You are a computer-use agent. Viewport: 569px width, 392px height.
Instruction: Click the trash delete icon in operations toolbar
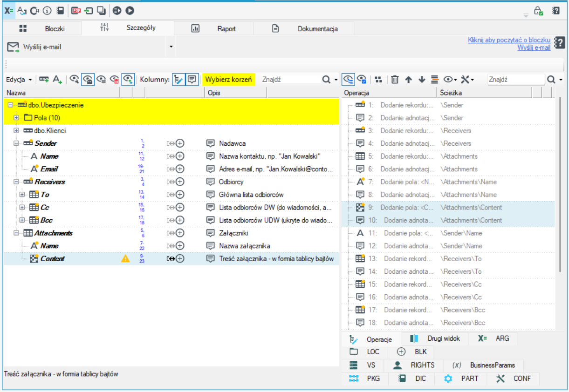coord(395,80)
